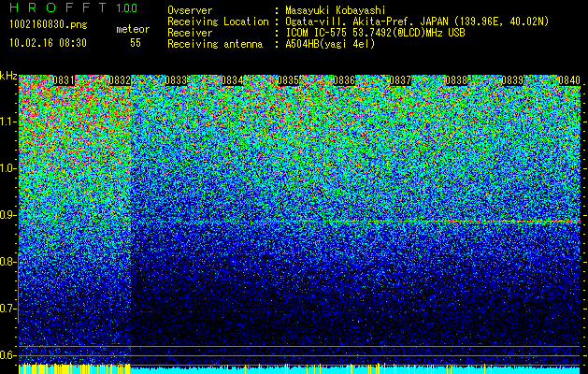The width and height of the screenshot is (588, 374).
Task: Click the HROFFT 1.0.0 title text
Action: click(74, 7)
